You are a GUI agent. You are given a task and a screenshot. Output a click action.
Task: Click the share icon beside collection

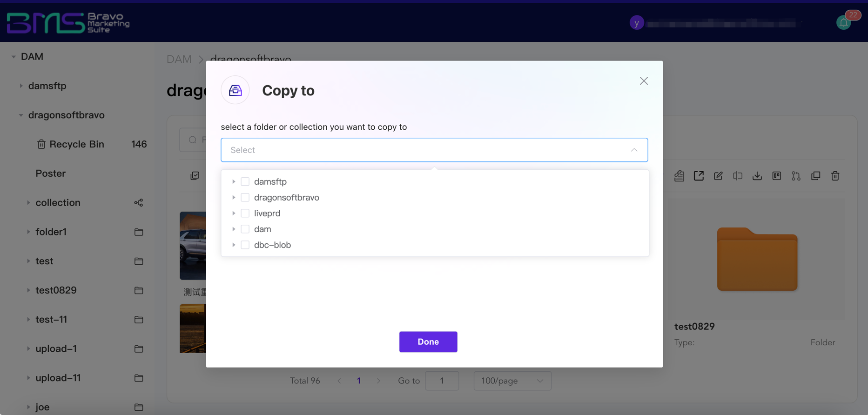[x=139, y=203]
